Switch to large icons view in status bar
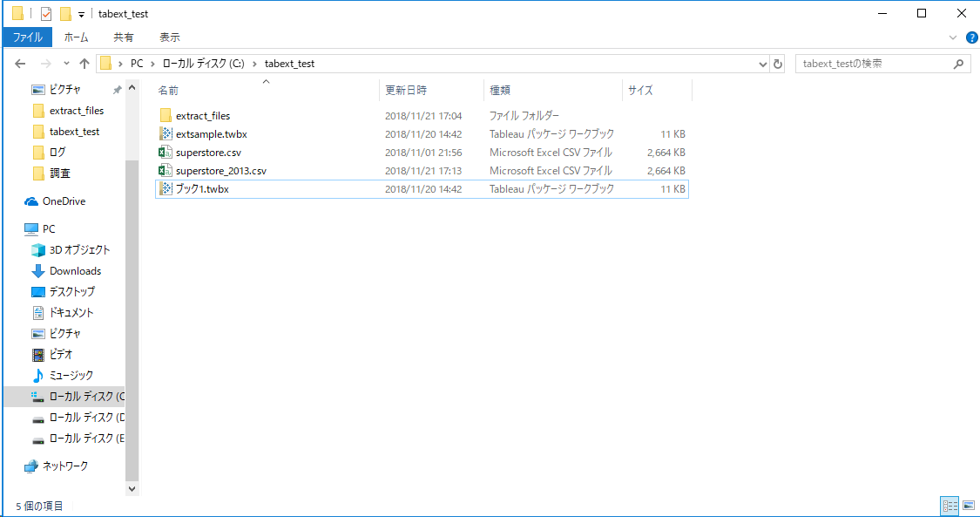The image size is (980, 517). point(968,505)
